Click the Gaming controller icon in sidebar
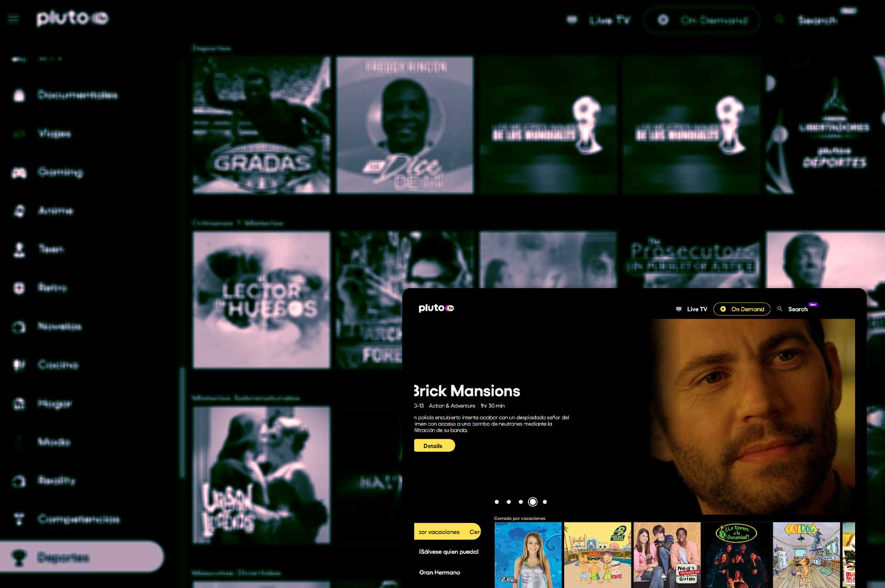Image resolution: width=885 pixels, height=588 pixels. 19,172
